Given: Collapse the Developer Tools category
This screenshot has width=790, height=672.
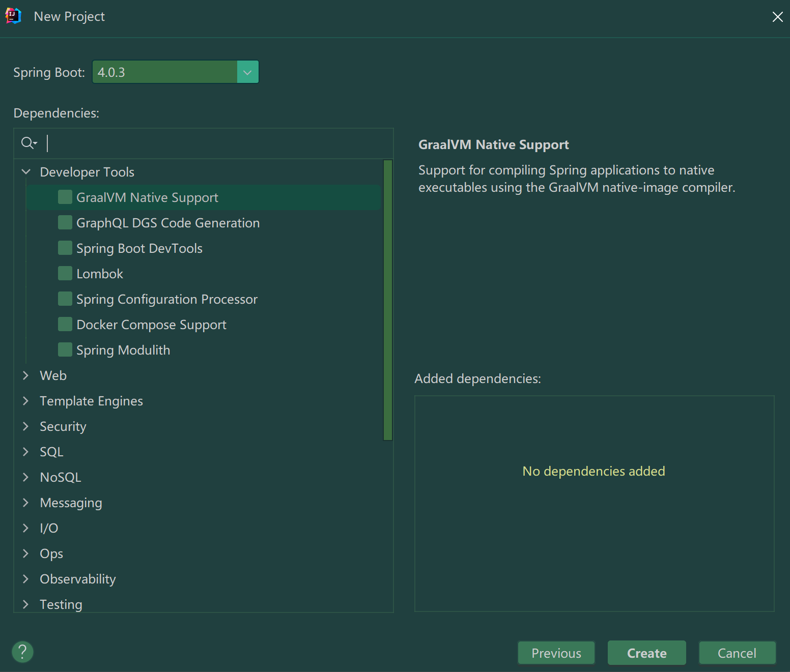Looking at the screenshot, I should (26, 172).
